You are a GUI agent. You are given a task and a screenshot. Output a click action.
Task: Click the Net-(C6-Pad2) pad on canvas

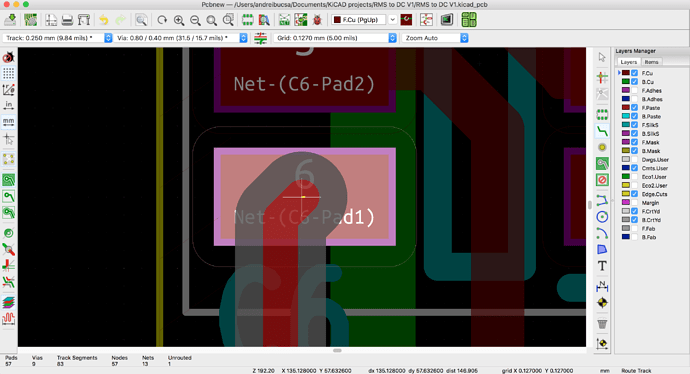click(x=305, y=79)
